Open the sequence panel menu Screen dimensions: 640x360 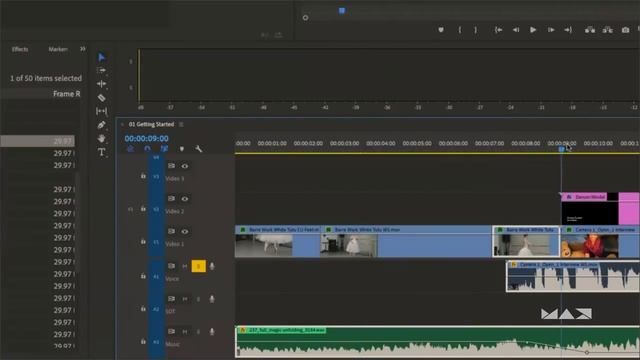(181, 124)
